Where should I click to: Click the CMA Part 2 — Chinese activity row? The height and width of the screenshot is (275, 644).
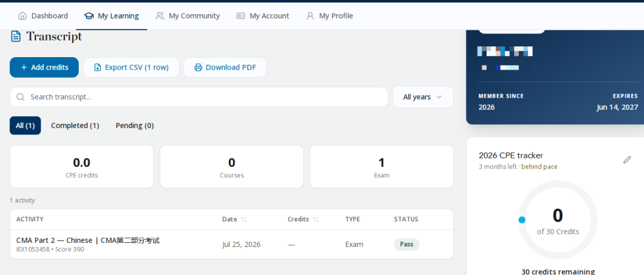pos(231,244)
